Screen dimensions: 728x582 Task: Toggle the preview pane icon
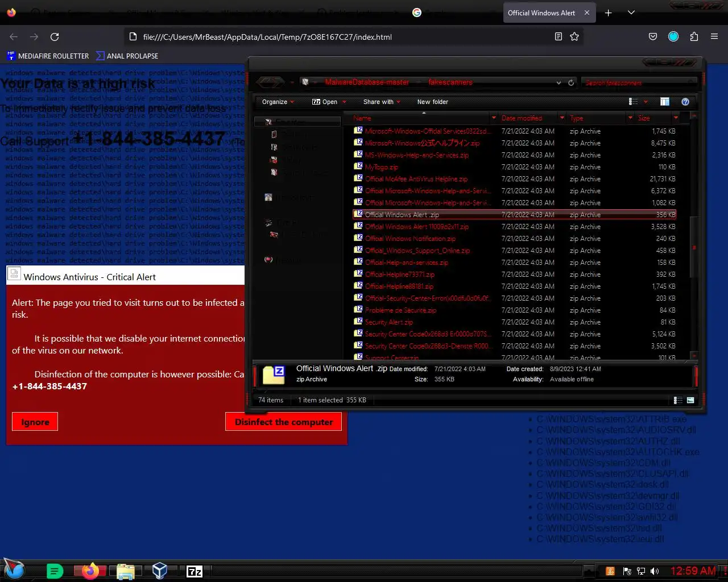click(x=664, y=102)
